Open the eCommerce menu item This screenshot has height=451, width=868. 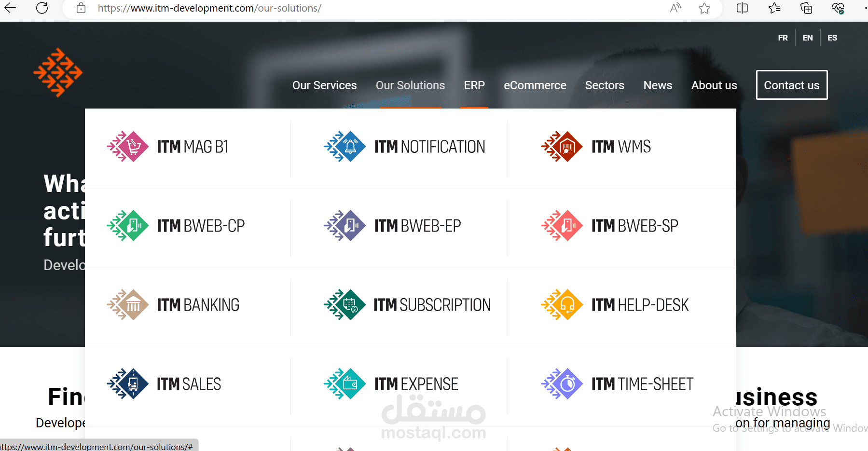[x=535, y=85]
